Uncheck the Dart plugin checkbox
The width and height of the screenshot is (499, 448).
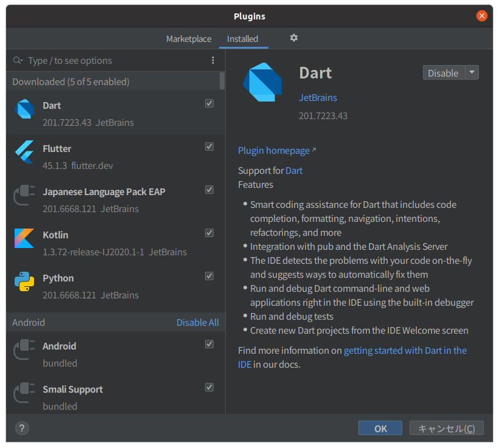click(x=209, y=103)
